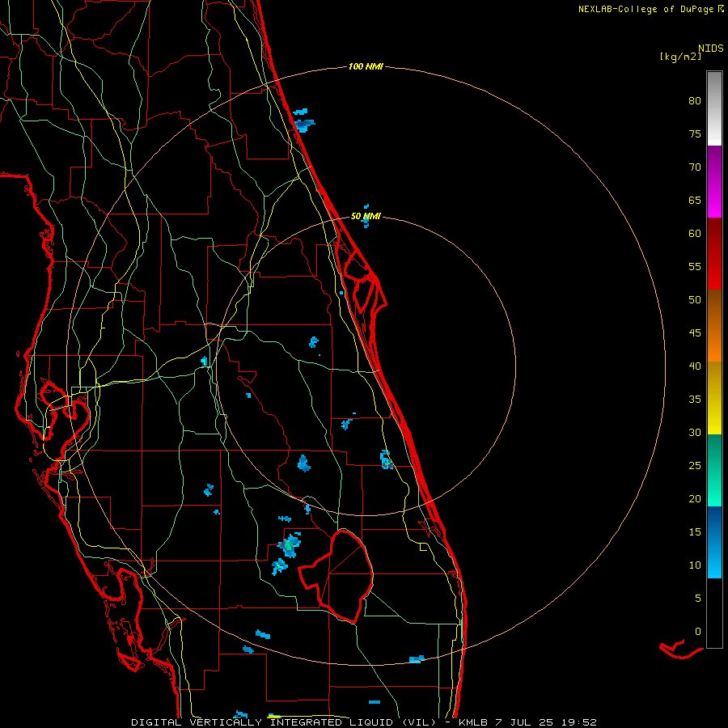Image resolution: width=728 pixels, height=728 pixels.
Task: Click the 7 JUL 25 date in the caption
Action: [x=525, y=722]
